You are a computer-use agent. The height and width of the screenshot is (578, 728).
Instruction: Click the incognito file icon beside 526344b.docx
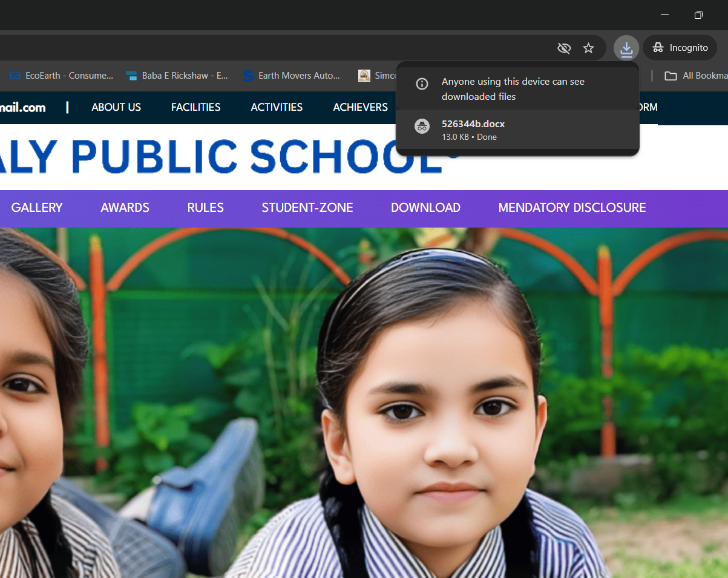422,126
